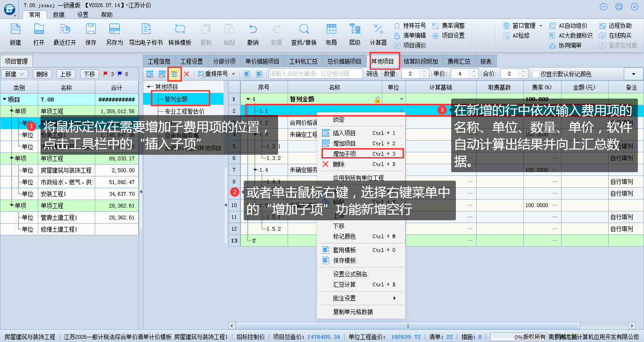Collapse the 单项 node with total 28,362.61
644x342 pixels.
pyautogui.click(x=12, y=206)
